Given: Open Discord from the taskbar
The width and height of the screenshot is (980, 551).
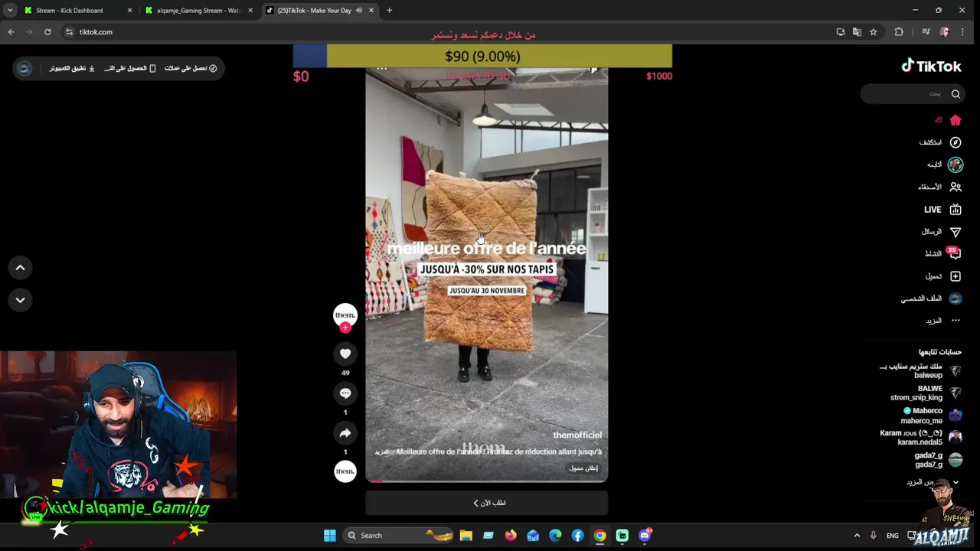Looking at the screenshot, I should coord(645,536).
